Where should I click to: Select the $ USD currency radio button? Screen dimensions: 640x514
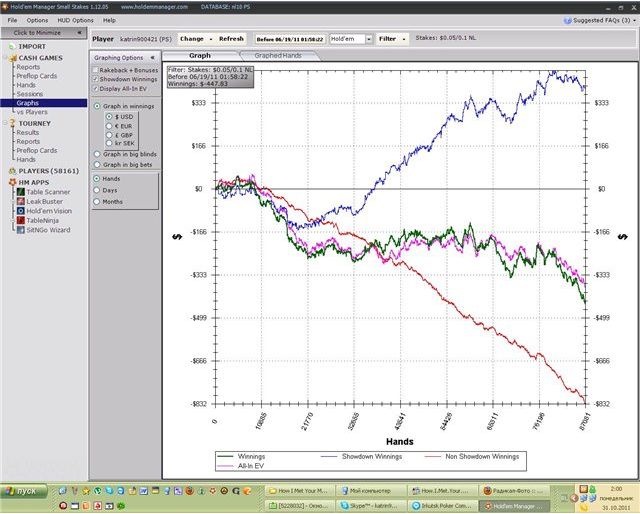click(x=109, y=117)
